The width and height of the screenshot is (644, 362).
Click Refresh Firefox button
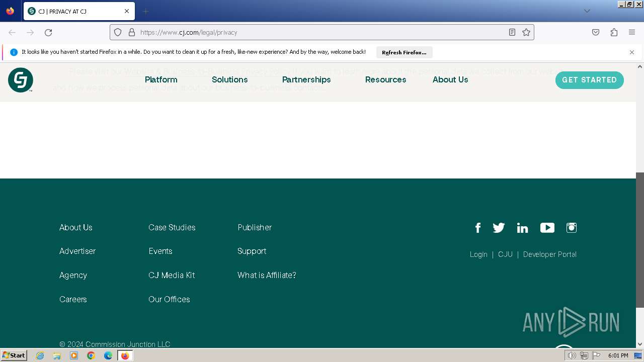[404, 52]
